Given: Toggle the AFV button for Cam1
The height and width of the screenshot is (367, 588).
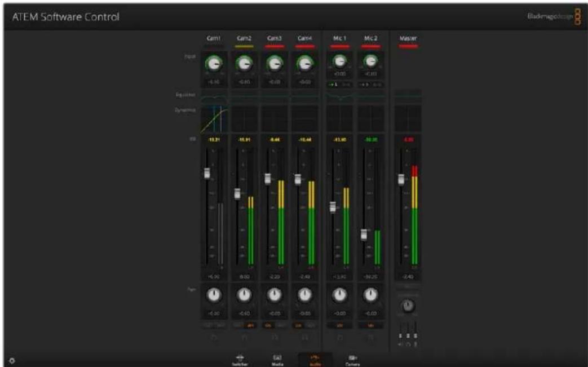Looking at the screenshot, I should 220,325.
